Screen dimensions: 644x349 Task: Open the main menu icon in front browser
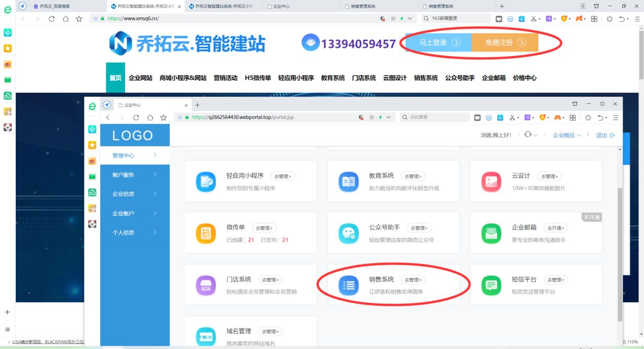point(616,118)
